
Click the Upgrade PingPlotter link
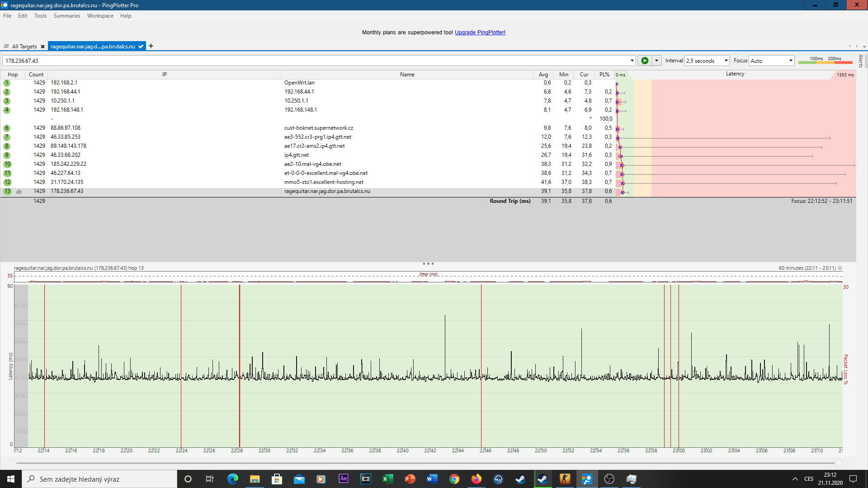480,33
